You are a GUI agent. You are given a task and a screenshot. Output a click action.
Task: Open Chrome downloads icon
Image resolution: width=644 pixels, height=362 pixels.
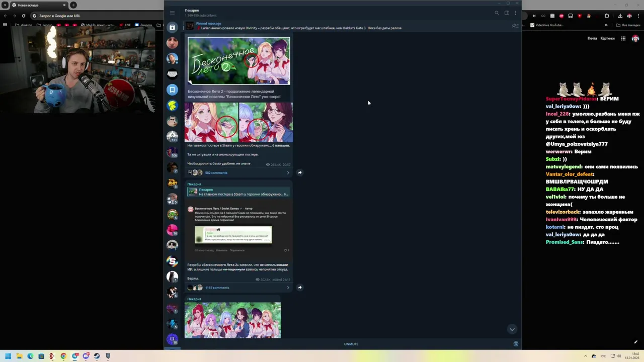click(620, 16)
